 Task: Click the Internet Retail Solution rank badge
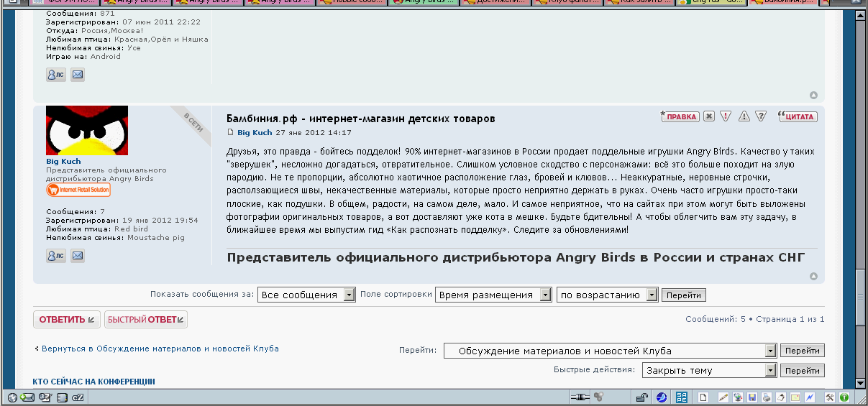[78, 190]
